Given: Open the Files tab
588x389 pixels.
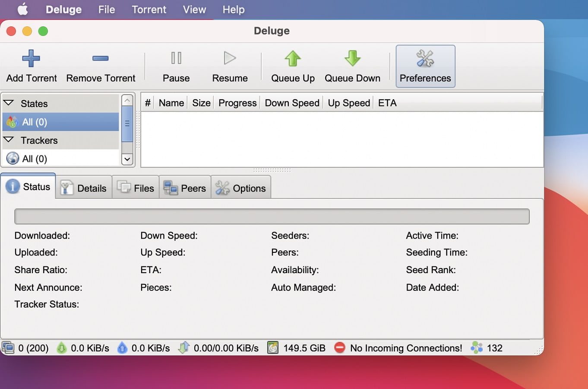Looking at the screenshot, I should coord(136,188).
